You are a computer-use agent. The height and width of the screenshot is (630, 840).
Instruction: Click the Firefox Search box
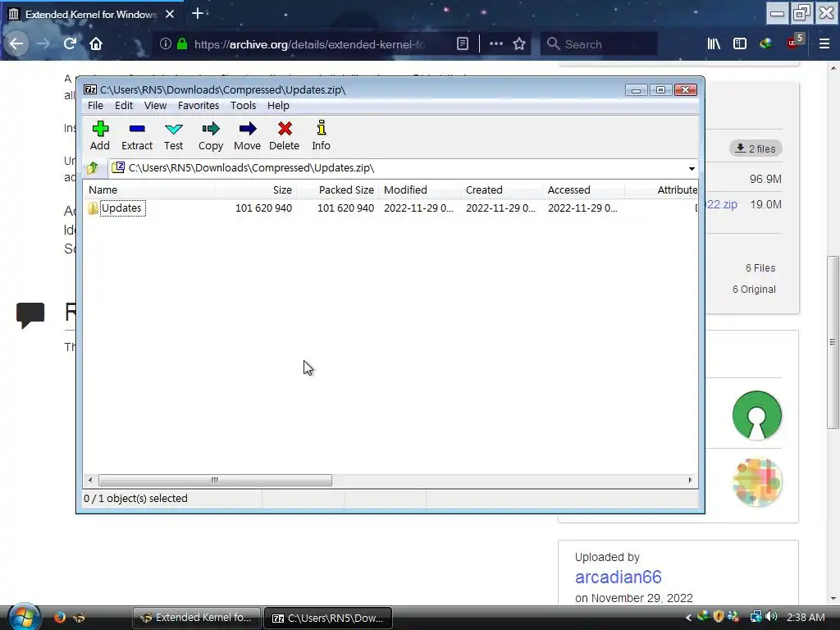point(599,44)
